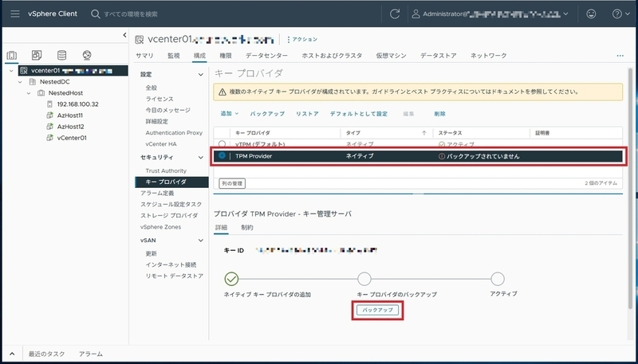This screenshot has width=638, height=364.
Task: Open the 権限 tab
Action: tap(226, 56)
